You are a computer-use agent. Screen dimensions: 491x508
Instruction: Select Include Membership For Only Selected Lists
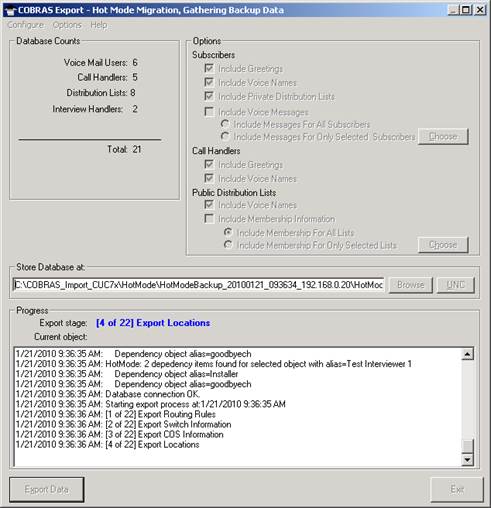click(228, 245)
